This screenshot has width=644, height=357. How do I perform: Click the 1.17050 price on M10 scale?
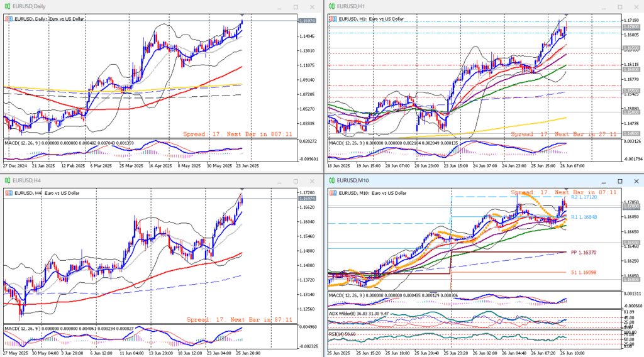point(631,202)
